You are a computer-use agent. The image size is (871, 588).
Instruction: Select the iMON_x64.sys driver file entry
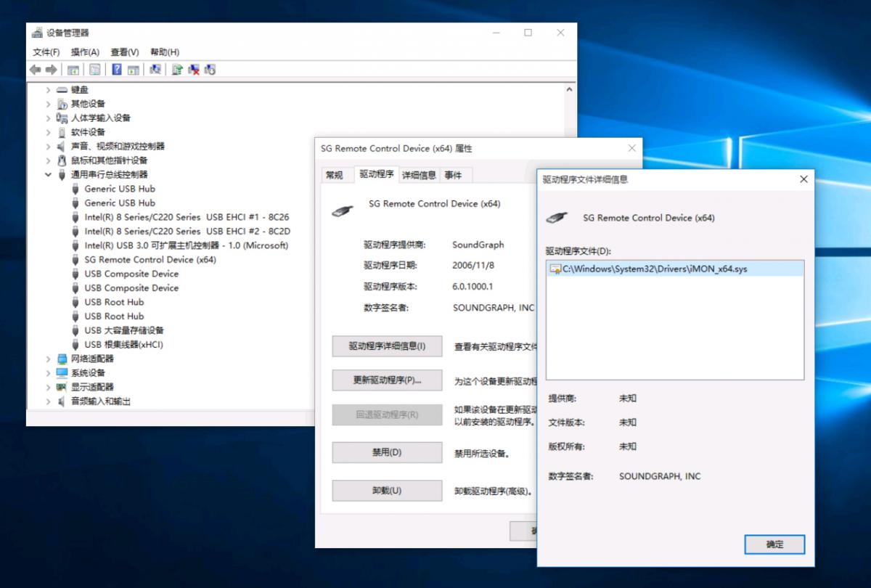coord(675,269)
